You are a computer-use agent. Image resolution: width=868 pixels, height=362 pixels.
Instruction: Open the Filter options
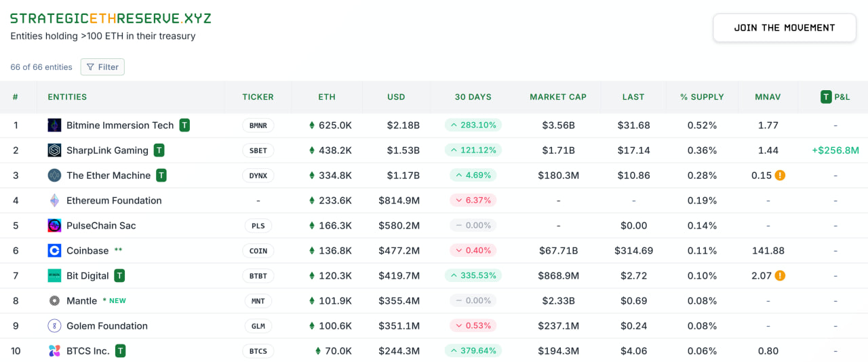(102, 67)
